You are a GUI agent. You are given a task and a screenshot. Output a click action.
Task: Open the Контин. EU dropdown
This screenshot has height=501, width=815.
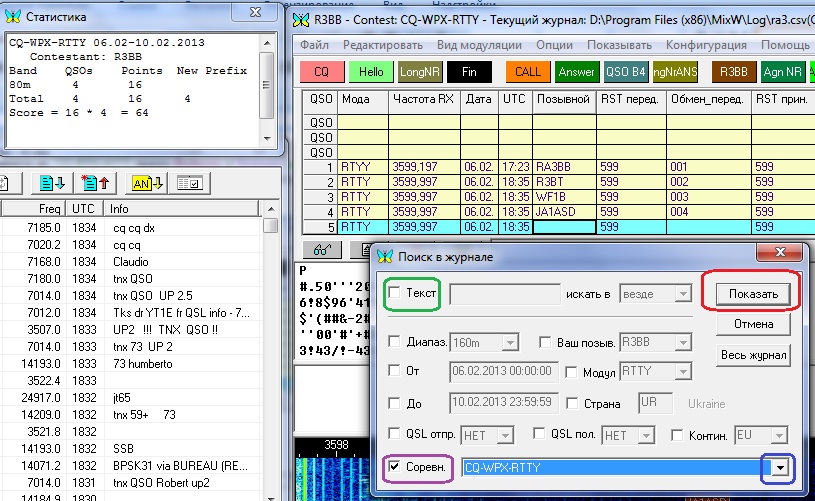(x=772, y=435)
